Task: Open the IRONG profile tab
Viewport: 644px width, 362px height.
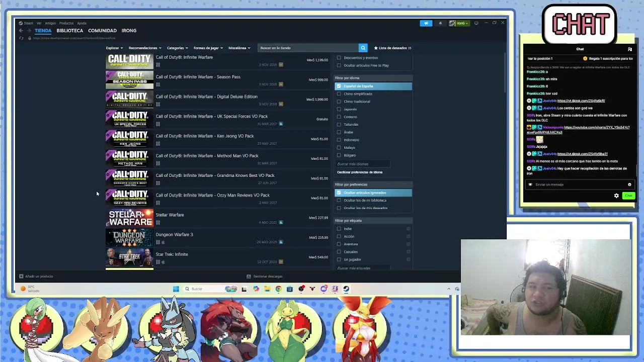Action: click(x=129, y=31)
